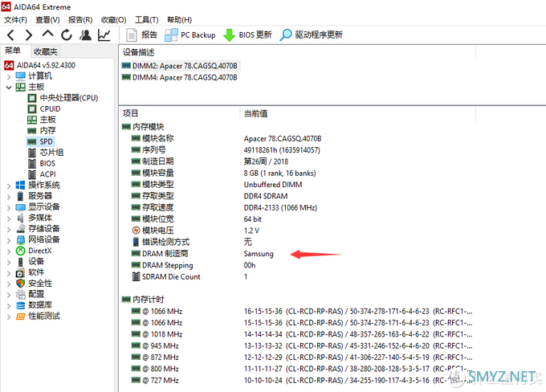546x392 pixels.
Task: Select 中央处理器(CPU) in the tree
Action: [68, 98]
